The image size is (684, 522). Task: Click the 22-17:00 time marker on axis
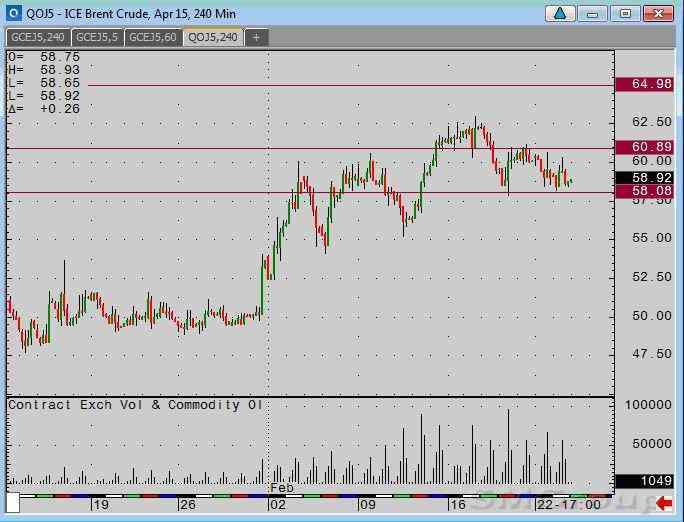[x=569, y=505]
